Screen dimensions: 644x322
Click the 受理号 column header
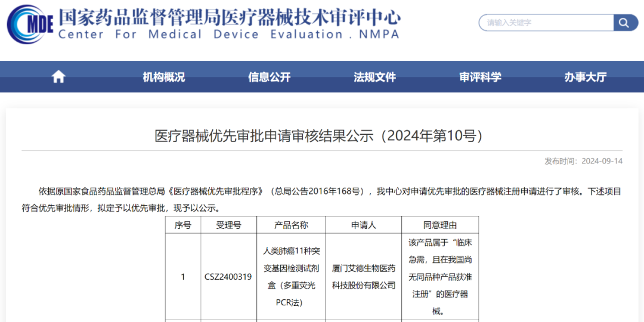coord(228,225)
